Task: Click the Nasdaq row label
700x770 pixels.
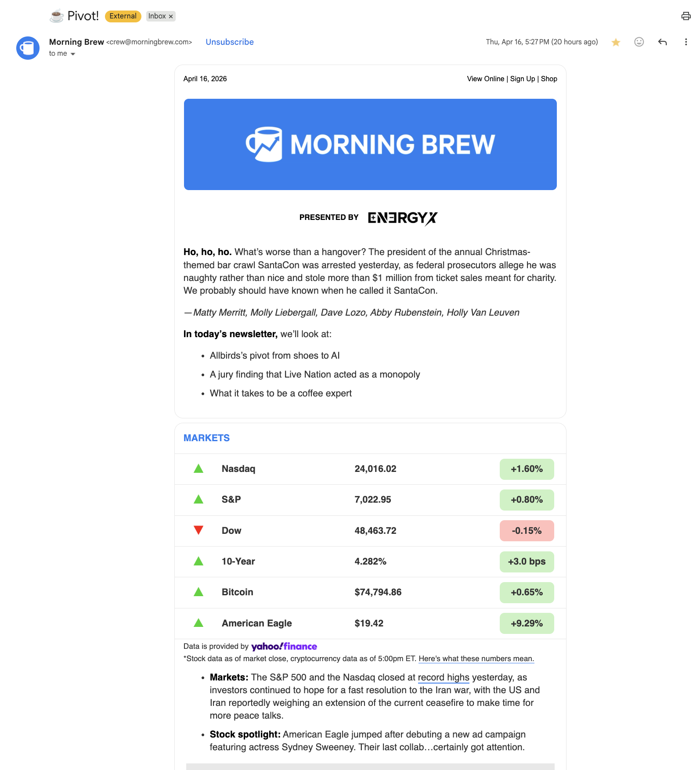Action: coord(238,469)
